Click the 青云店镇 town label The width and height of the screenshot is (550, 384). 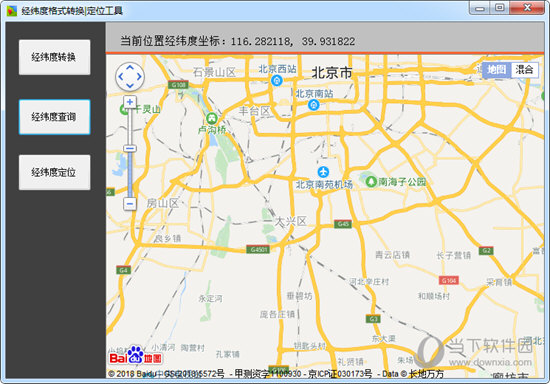393,255
